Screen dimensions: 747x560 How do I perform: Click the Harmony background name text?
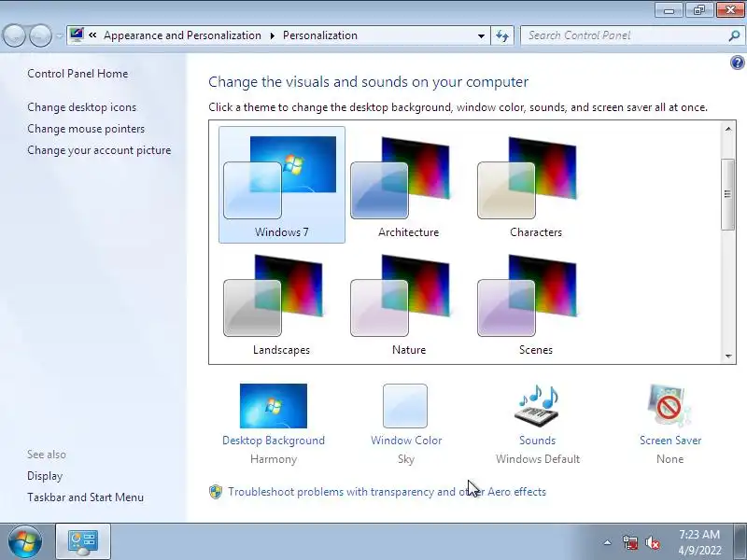(274, 459)
